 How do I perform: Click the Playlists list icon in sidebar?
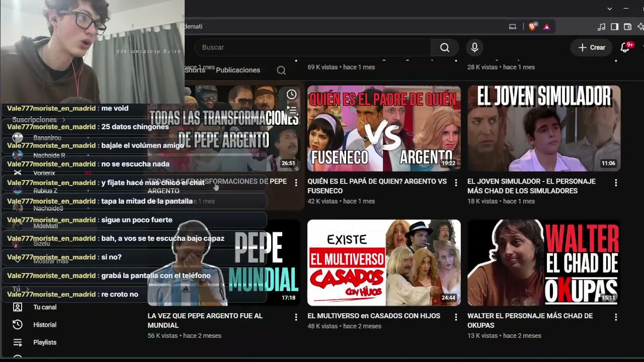18,342
